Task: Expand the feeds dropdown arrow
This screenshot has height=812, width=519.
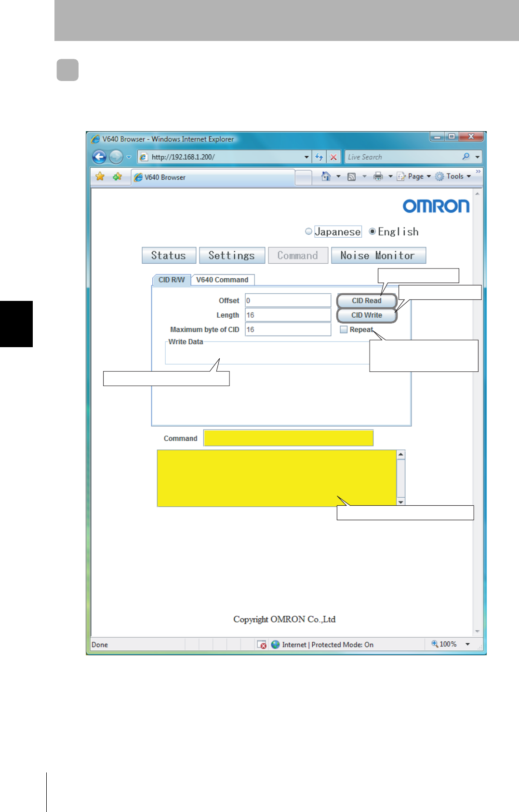Action: click(x=364, y=176)
